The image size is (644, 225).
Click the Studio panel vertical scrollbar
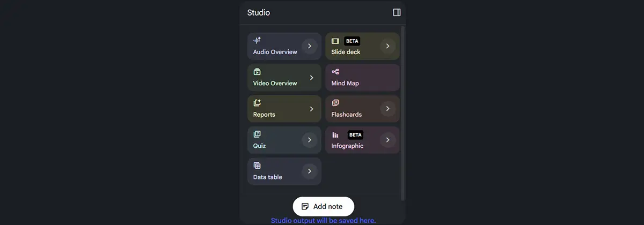tap(403, 107)
